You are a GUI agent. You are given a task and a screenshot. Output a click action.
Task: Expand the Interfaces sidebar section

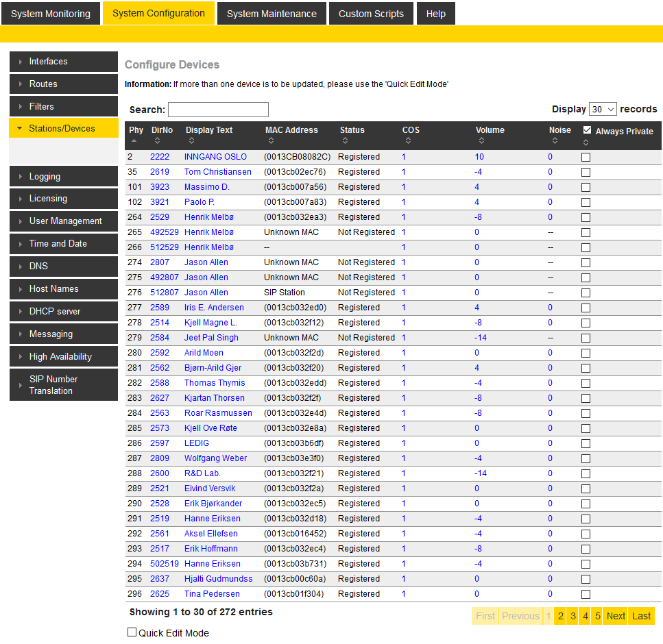point(63,62)
